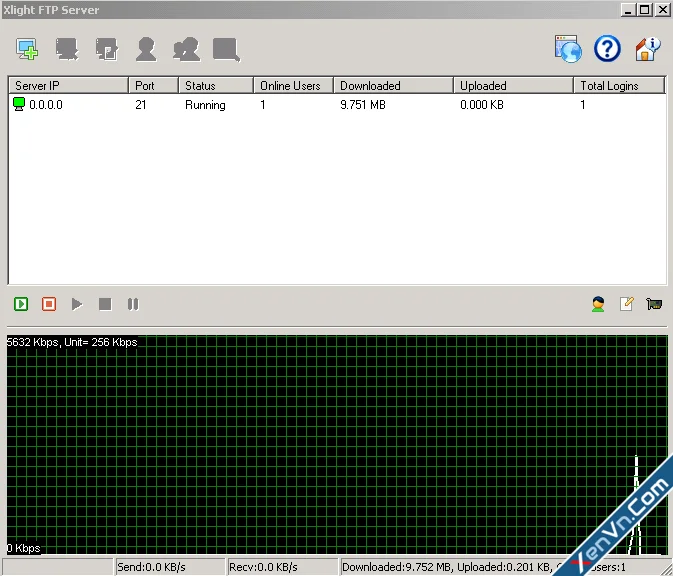673x576 pixels.
Task: Click the 0.000 KB uploaded value
Action: [x=482, y=105]
